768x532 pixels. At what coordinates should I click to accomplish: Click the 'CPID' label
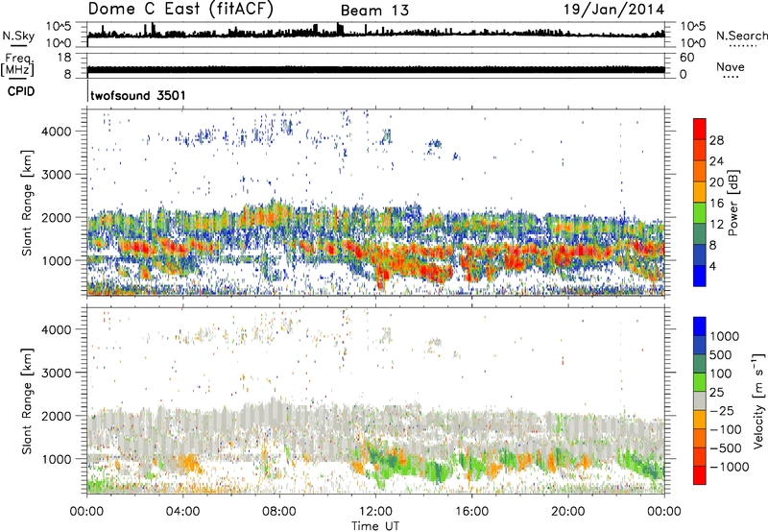pyautogui.click(x=21, y=91)
